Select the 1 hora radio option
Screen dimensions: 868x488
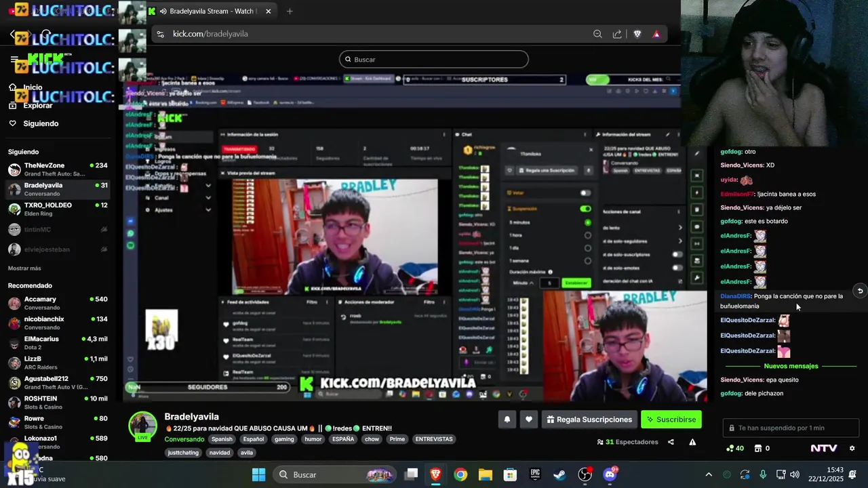[x=588, y=235]
